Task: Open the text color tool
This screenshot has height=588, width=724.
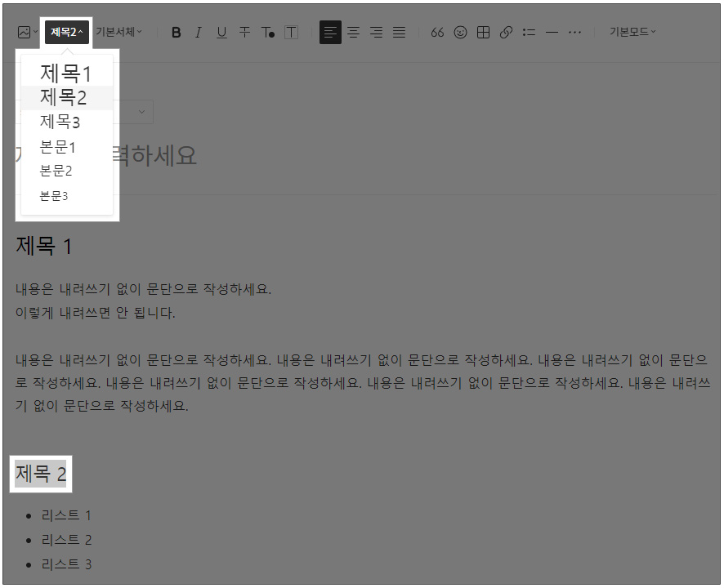Action: [268, 33]
